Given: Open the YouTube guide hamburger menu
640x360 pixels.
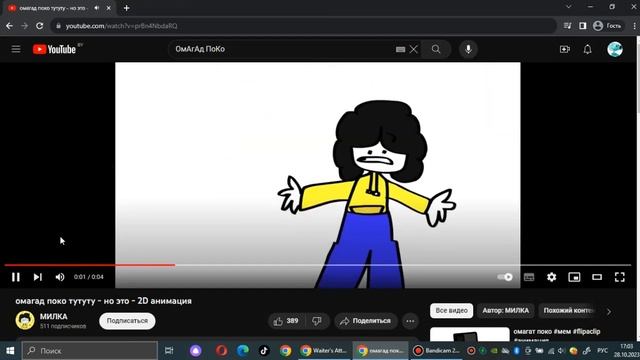Looking at the screenshot, I should (x=16, y=49).
